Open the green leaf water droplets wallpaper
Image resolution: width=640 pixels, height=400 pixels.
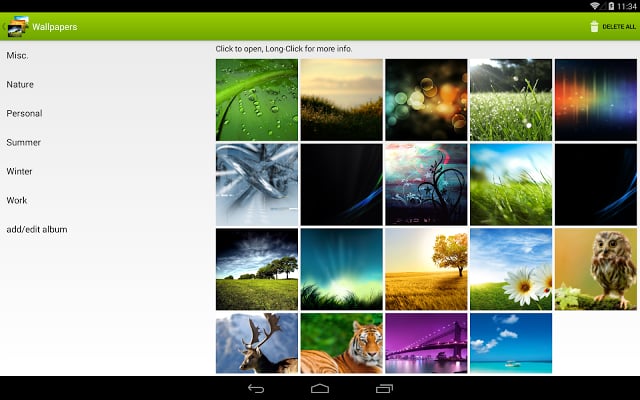[256, 99]
